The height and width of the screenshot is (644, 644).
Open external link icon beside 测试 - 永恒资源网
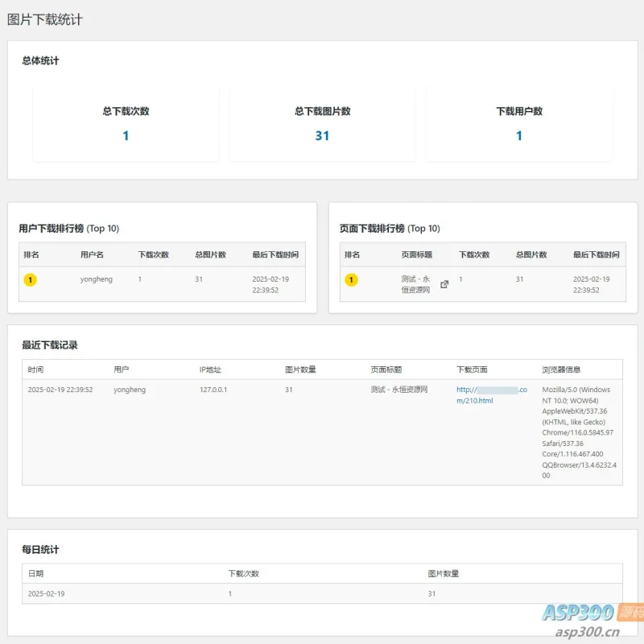[x=444, y=284]
